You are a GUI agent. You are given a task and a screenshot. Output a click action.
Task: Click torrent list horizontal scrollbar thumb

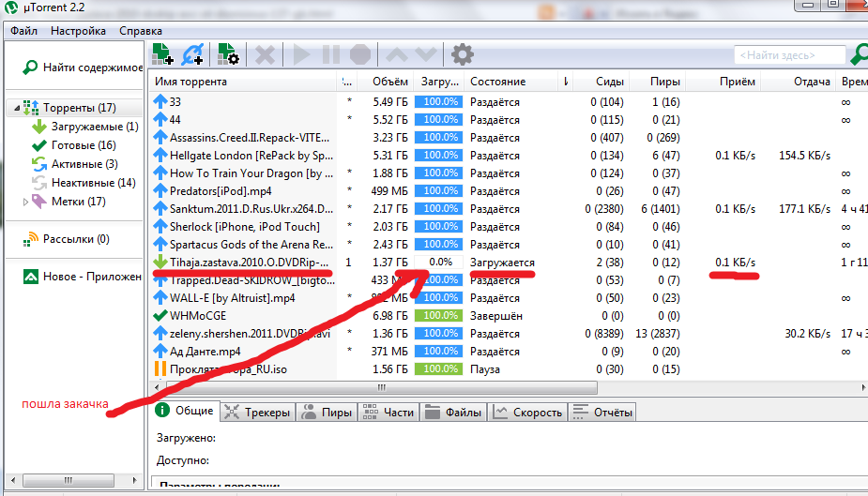coord(381,387)
